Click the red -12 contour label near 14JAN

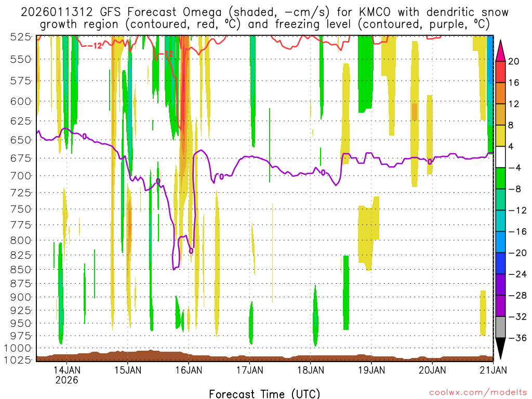96,46
